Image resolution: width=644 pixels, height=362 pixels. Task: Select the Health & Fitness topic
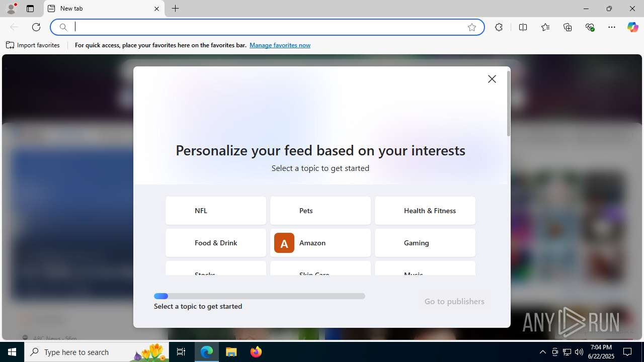[x=425, y=211]
